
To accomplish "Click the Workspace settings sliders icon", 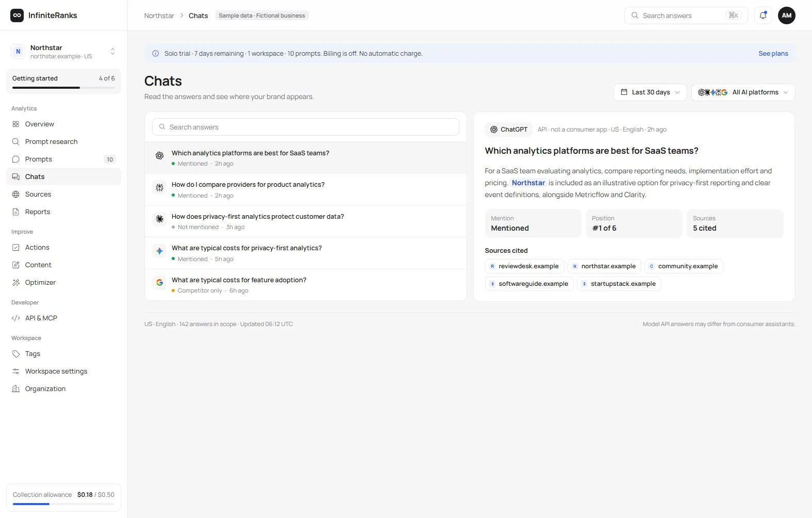I will click(16, 371).
